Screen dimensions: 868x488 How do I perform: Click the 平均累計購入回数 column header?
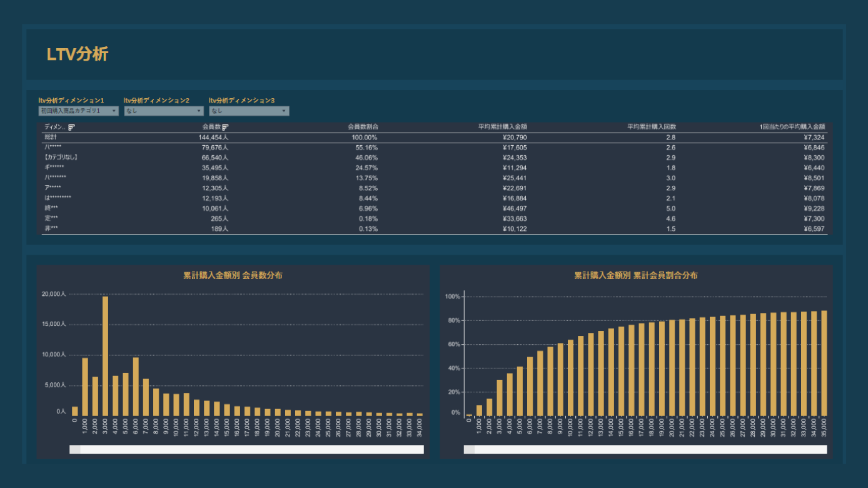(x=651, y=127)
